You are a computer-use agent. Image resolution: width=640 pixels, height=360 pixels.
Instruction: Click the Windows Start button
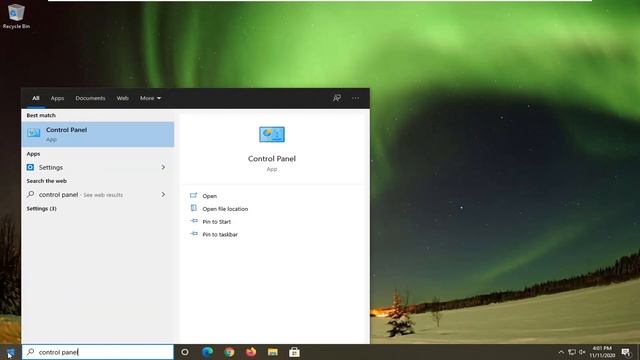10,352
